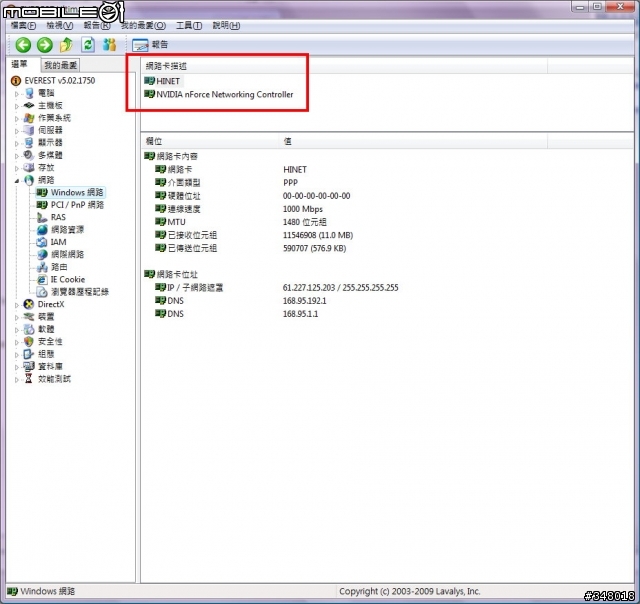The image size is (640, 604).
Task: Click DNS value 168.95.1.1
Action: (x=300, y=314)
